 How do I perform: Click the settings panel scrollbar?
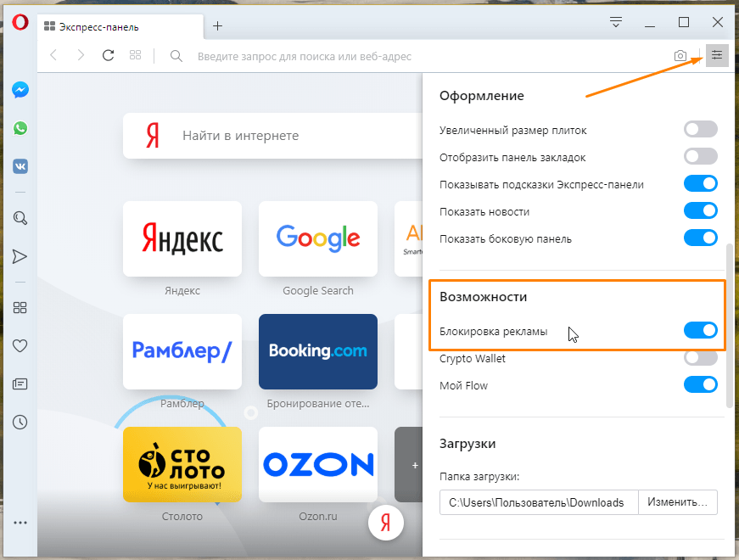pyautogui.click(x=731, y=325)
